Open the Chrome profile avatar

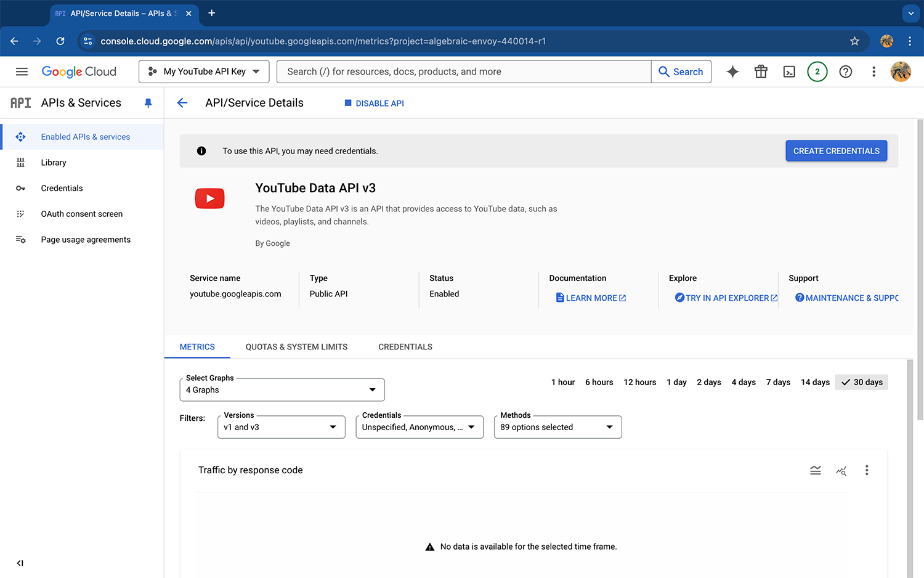click(x=887, y=41)
